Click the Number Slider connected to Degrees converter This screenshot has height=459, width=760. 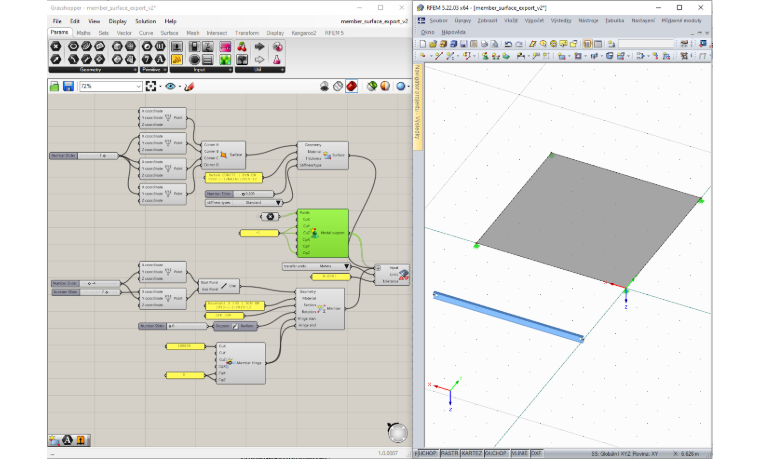click(173, 326)
